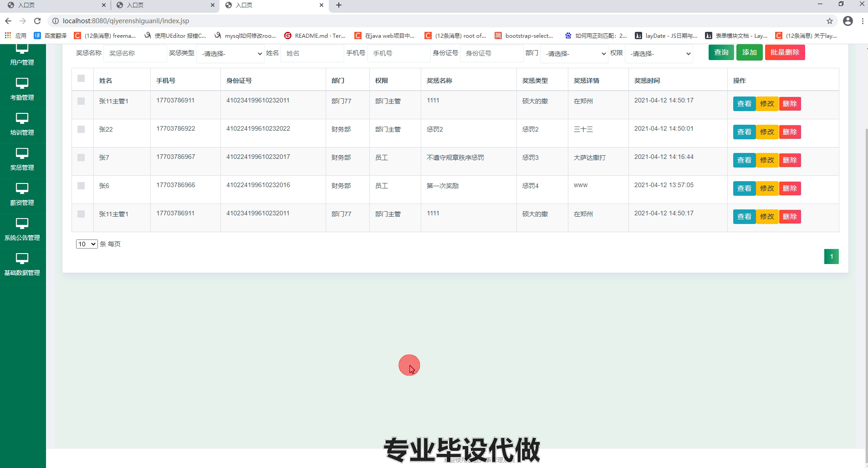The width and height of the screenshot is (868, 468).
Task: Delete the last 张11主管1 record
Action: [790, 217]
